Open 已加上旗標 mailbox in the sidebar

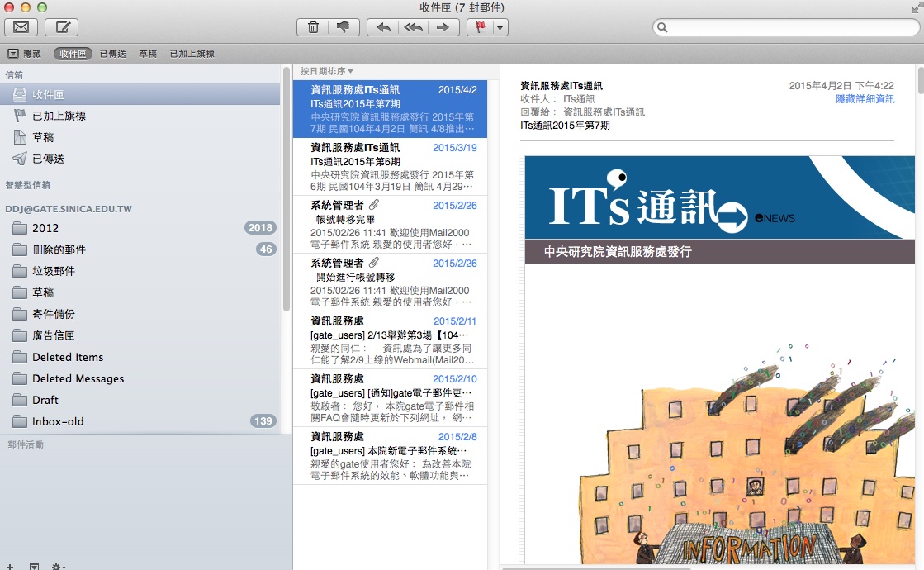click(140, 116)
